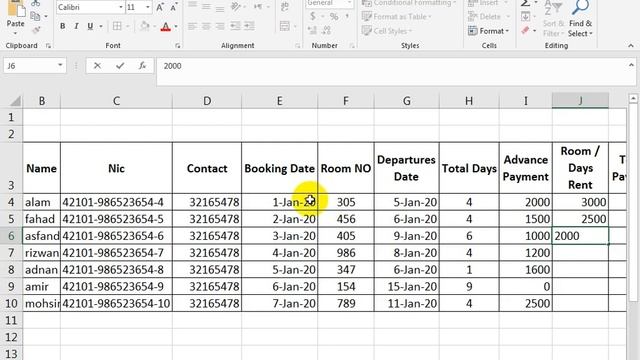Open the Name Box dropdown arrow
The height and width of the screenshot is (360, 640).
click(x=60, y=65)
